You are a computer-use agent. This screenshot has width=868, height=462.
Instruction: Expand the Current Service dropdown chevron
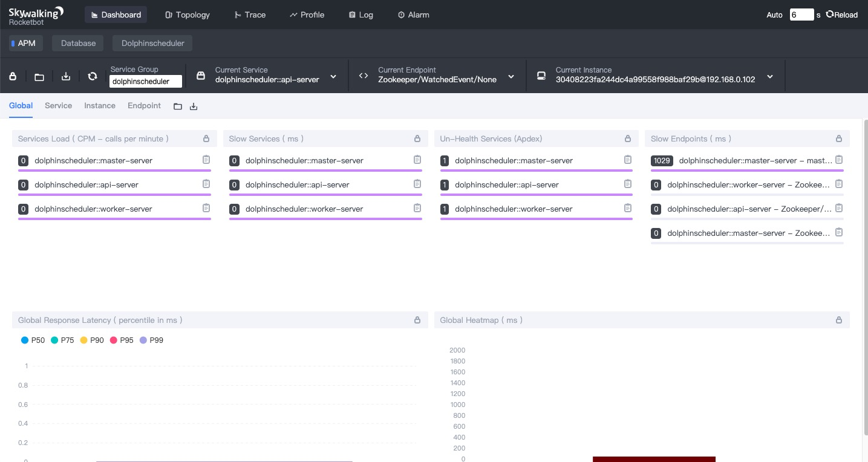tap(333, 77)
